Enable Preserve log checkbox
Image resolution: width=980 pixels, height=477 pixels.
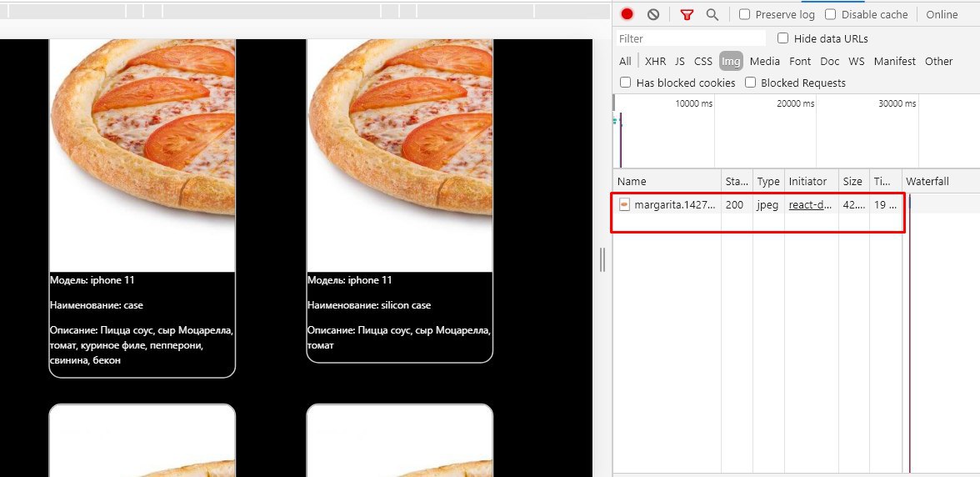[x=744, y=14]
